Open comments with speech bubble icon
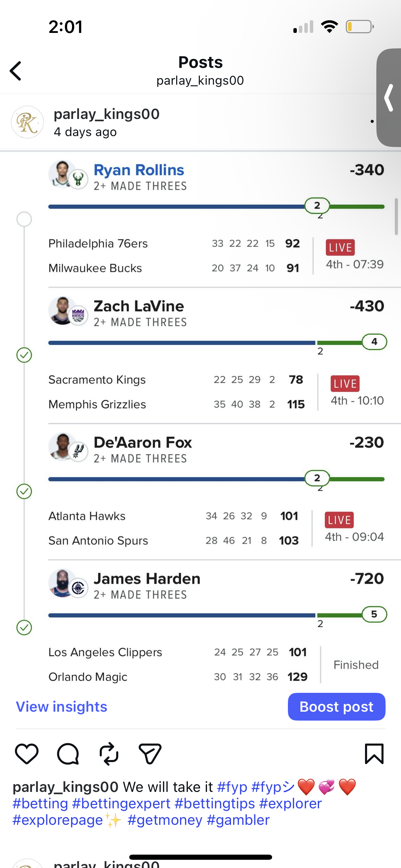This screenshot has height=868, width=401. click(68, 754)
